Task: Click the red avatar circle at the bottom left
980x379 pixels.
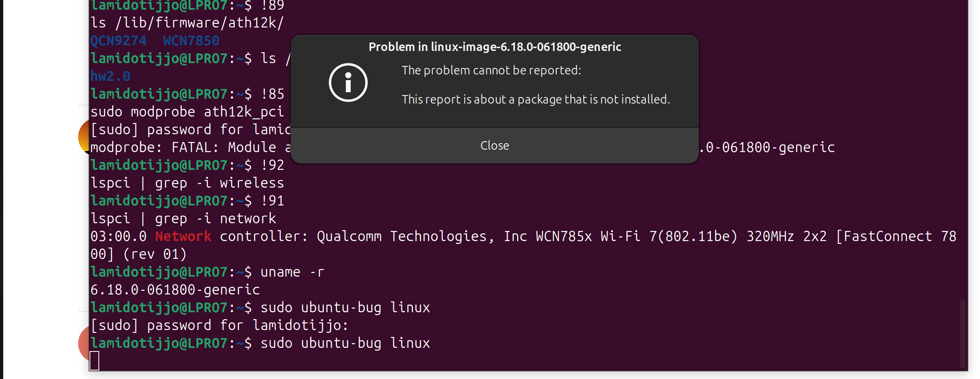Action: click(83, 343)
